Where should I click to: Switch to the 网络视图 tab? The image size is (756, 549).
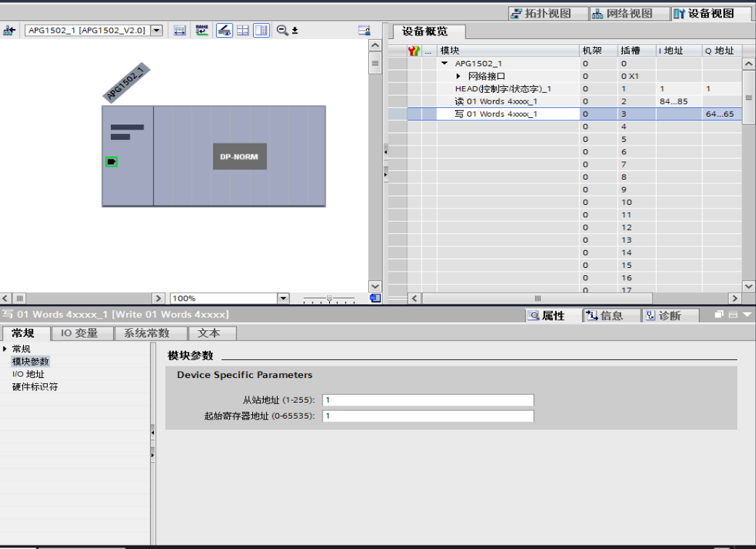click(622, 14)
